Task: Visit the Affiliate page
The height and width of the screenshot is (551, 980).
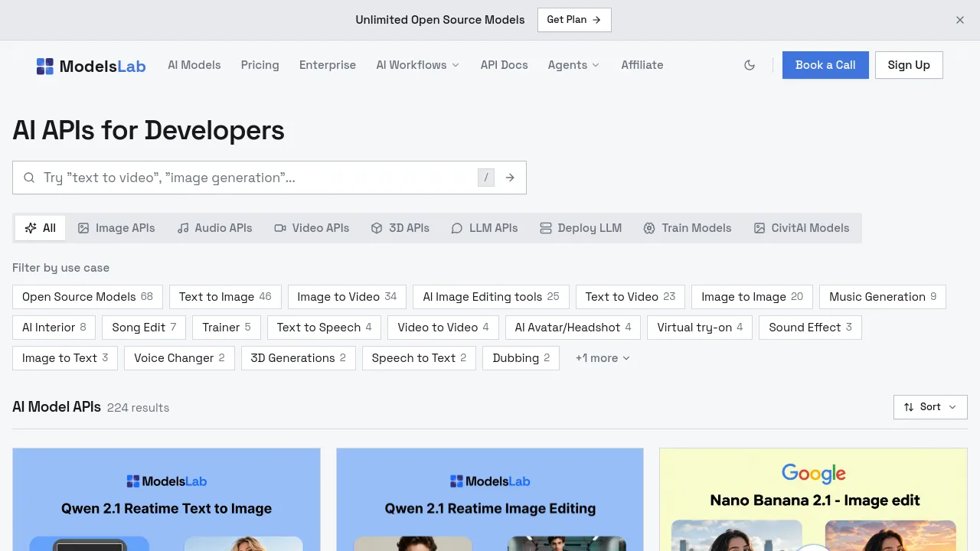Action: coord(642,65)
